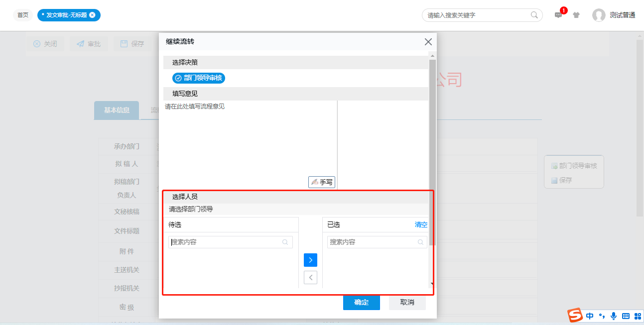Click the 文件标题 form label
The image size is (644, 325).
(127, 231)
